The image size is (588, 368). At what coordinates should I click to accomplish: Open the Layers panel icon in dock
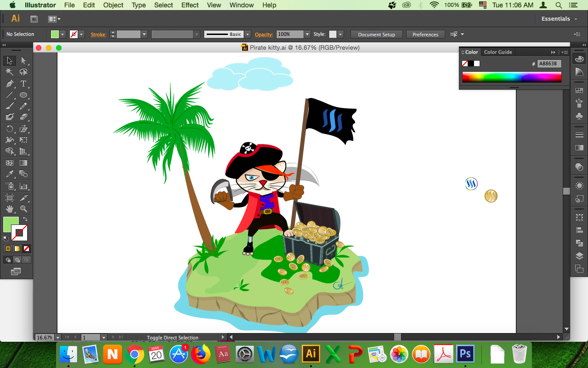click(x=579, y=256)
